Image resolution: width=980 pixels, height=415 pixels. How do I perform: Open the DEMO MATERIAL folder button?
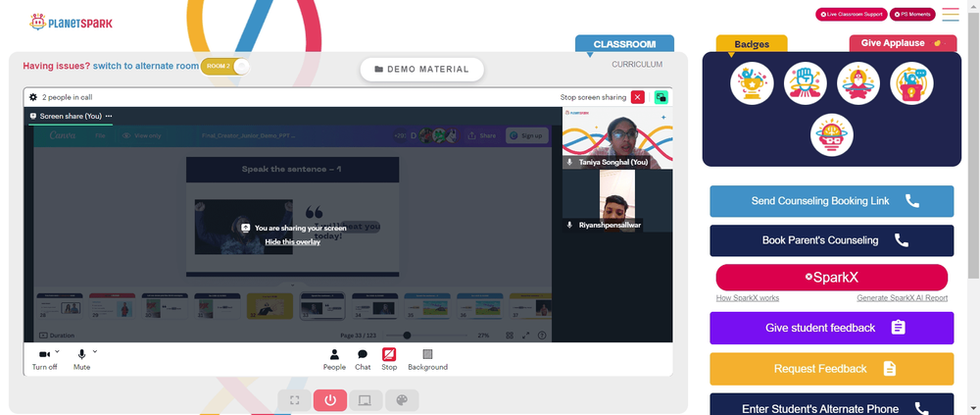421,70
